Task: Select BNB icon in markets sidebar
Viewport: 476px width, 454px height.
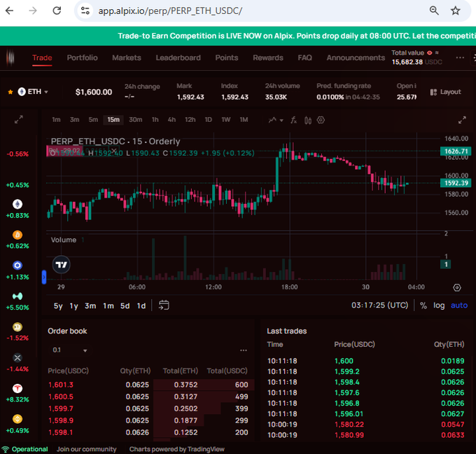Action: click(x=17, y=420)
